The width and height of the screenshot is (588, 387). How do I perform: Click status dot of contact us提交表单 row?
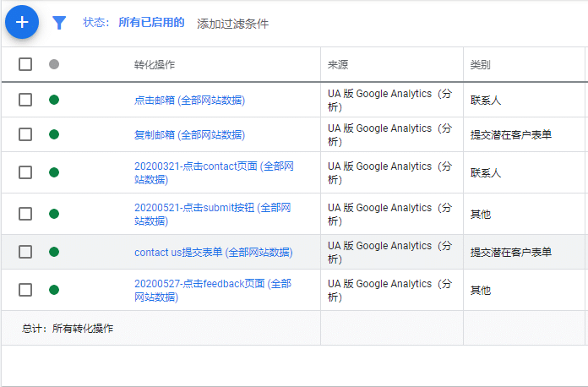tap(54, 252)
